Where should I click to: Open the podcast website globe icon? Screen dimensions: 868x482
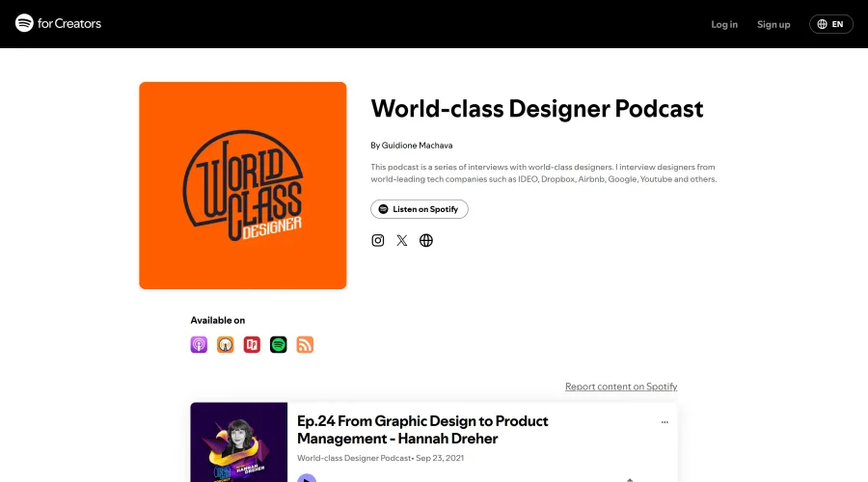(x=425, y=240)
